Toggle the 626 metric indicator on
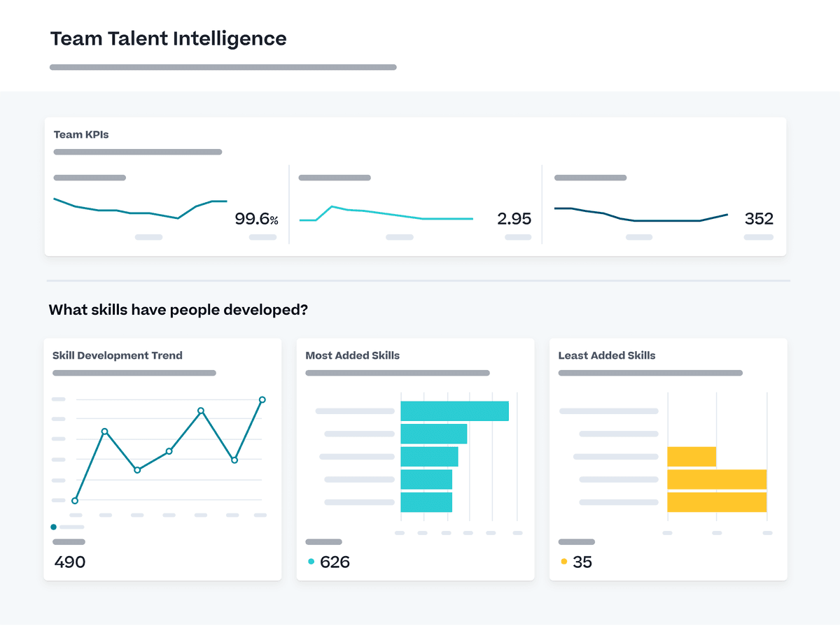Viewport: 840px width, 626px height. point(310,562)
